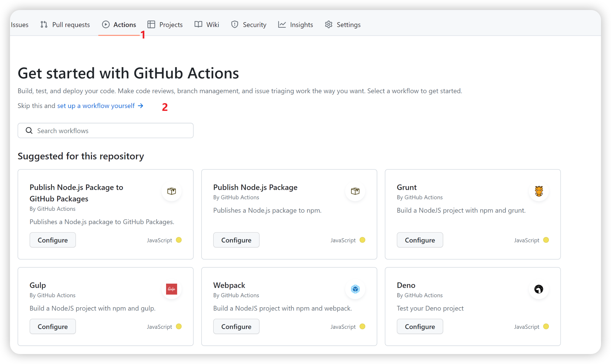Image resolution: width=611 pixels, height=364 pixels.
Task: Go to the Security tab
Action: 248,25
